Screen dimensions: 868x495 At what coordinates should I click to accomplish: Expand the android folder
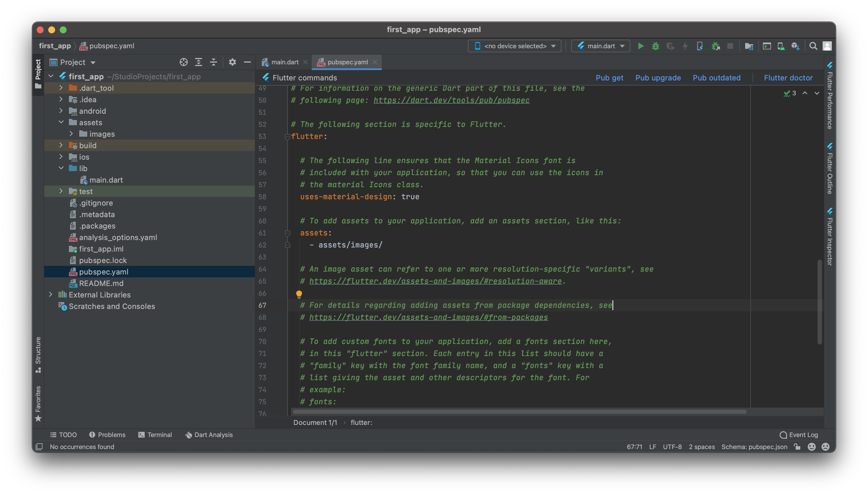click(61, 111)
